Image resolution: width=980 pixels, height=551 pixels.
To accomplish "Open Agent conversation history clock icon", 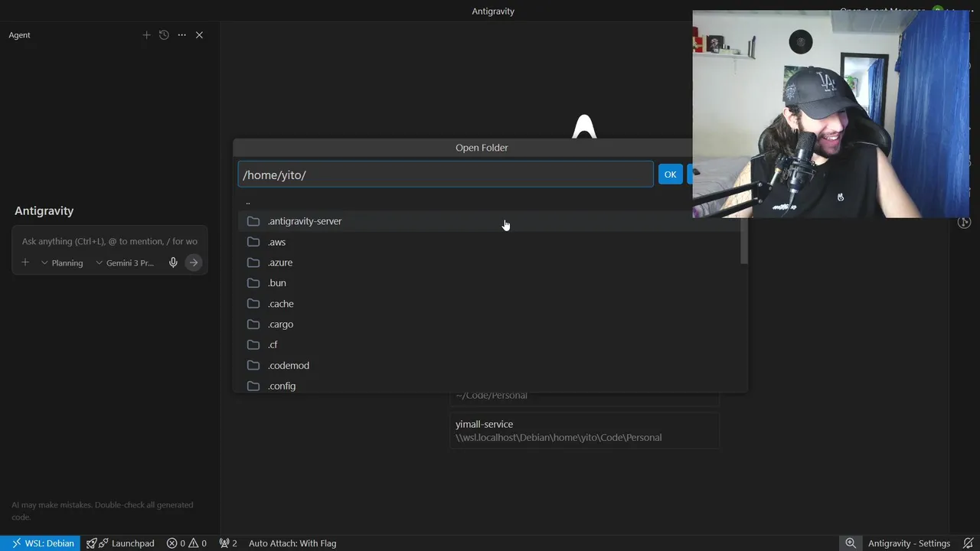I will click(164, 35).
